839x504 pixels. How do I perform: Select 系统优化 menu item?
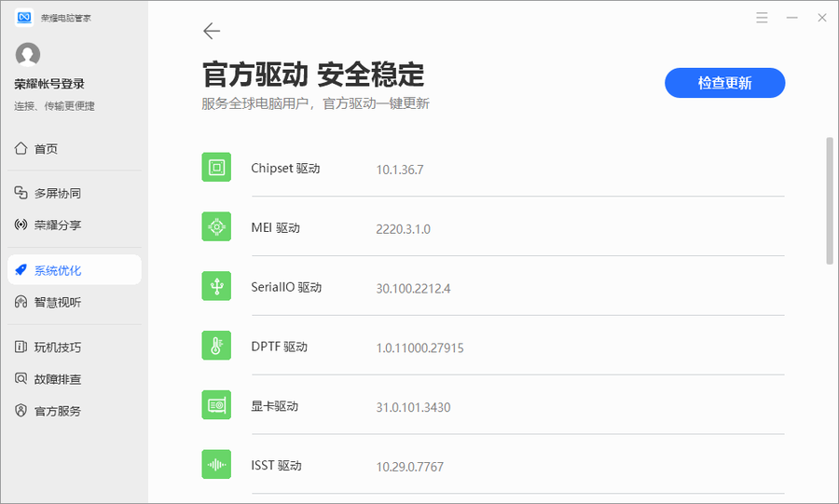(75, 270)
